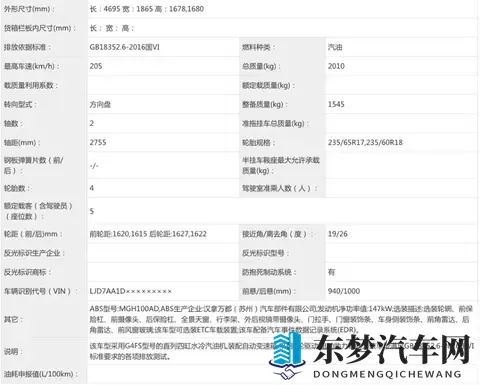Click the 总质量(kg) label
The height and width of the screenshot is (385, 480).
coord(261,66)
